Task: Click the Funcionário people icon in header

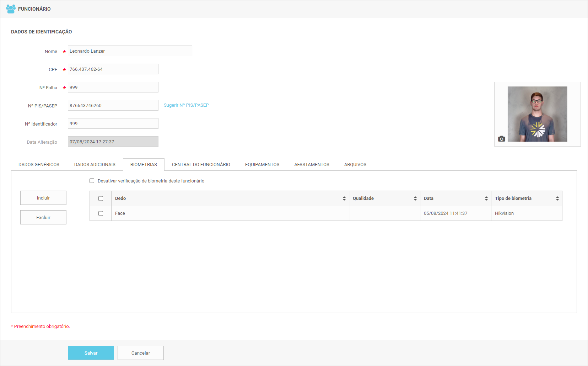Action: pyautogui.click(x=11, y=9)
